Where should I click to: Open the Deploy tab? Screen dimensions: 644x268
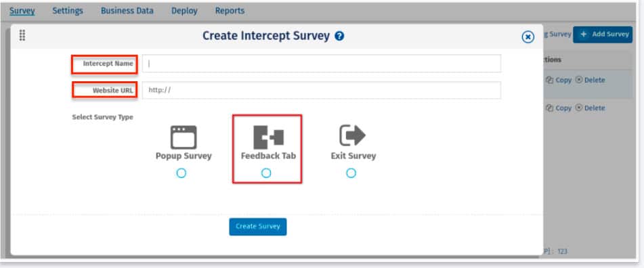184,11
